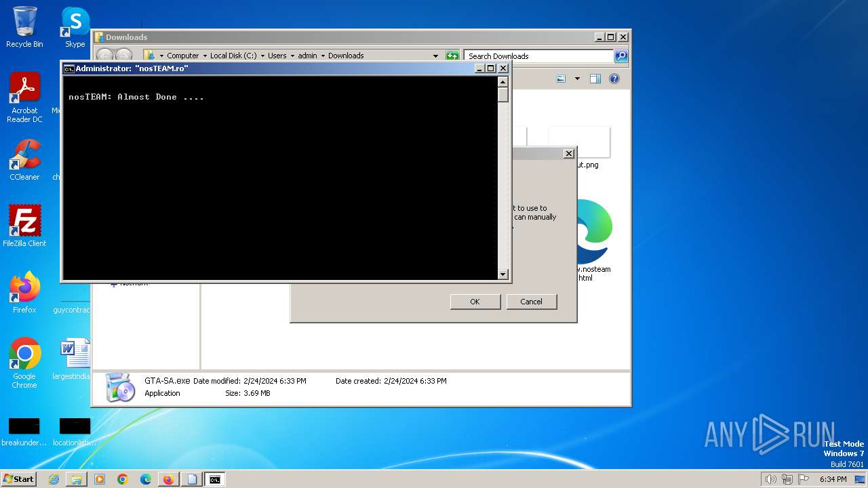Viewport: 868px width, 488px height.
Task: Open Firefox desktop shortcut
Action: point(24,292)
